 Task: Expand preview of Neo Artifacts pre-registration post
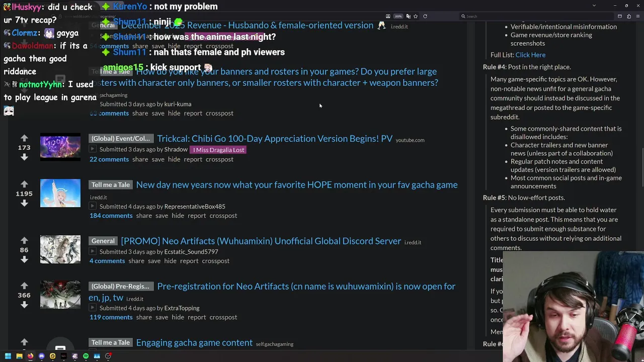tap(93, 308)
